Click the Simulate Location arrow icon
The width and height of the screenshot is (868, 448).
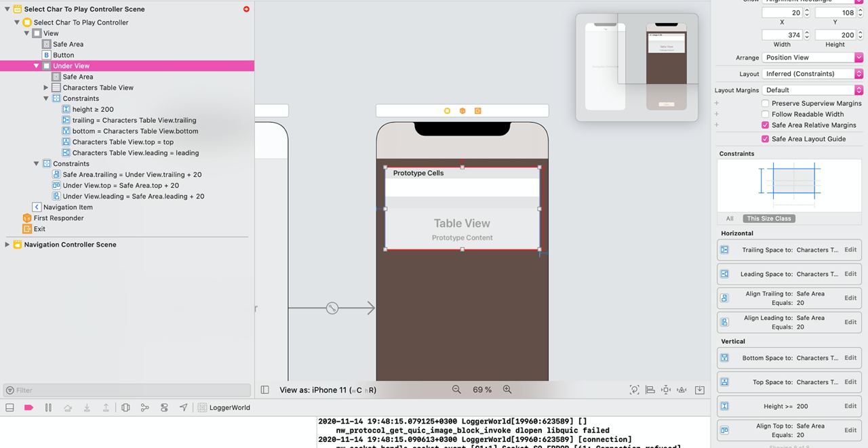(183, 407)
